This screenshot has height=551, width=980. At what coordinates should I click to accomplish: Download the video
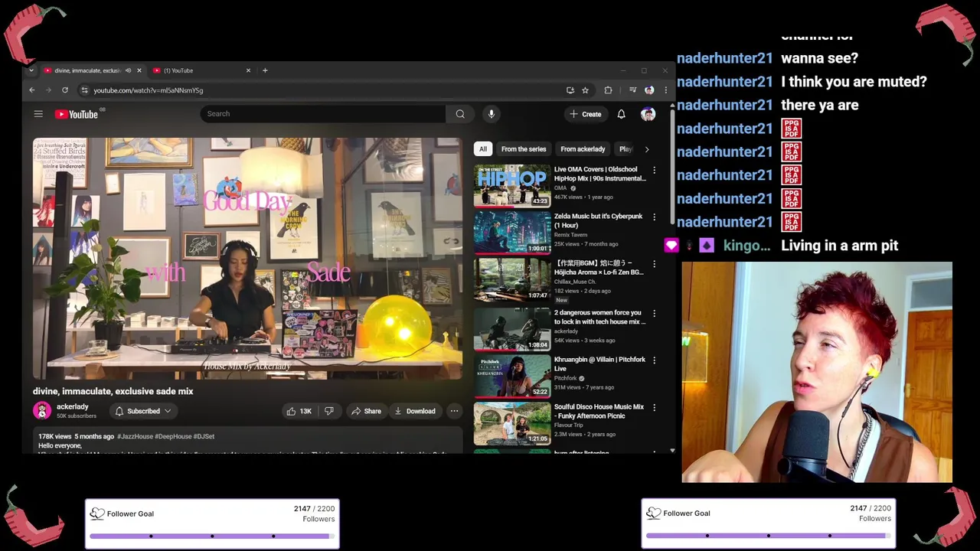pyautogui.click(x=415, y=411)
